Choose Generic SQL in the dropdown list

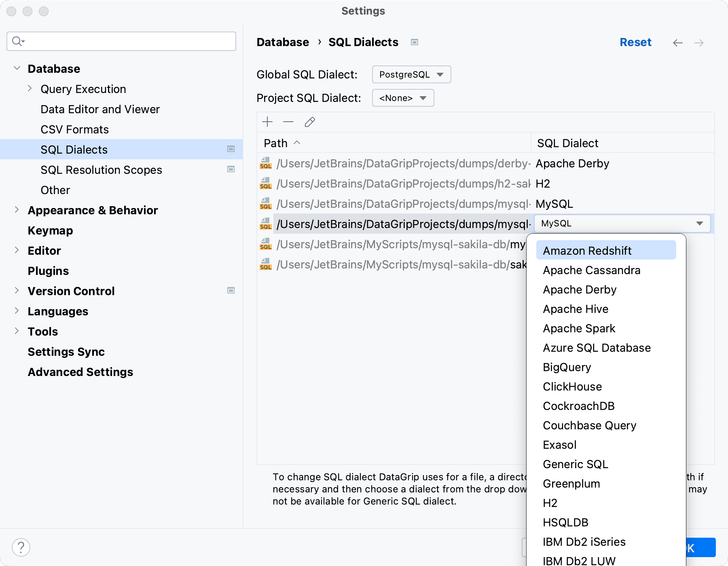click(x=575, y=465)
